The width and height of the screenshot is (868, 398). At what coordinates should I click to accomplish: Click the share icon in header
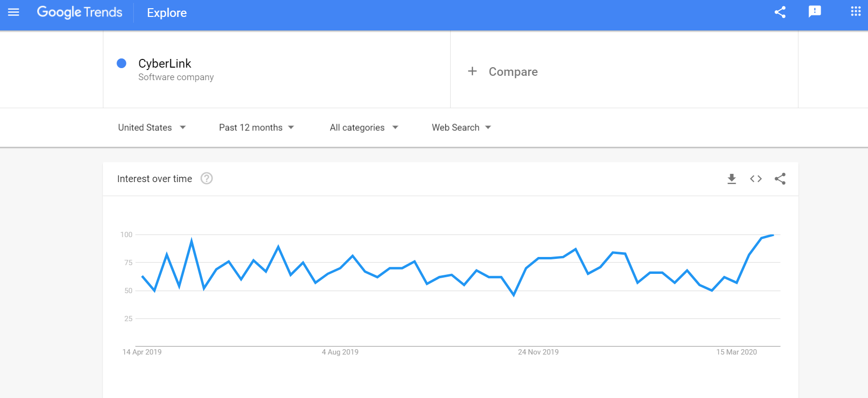click(780, 12)
